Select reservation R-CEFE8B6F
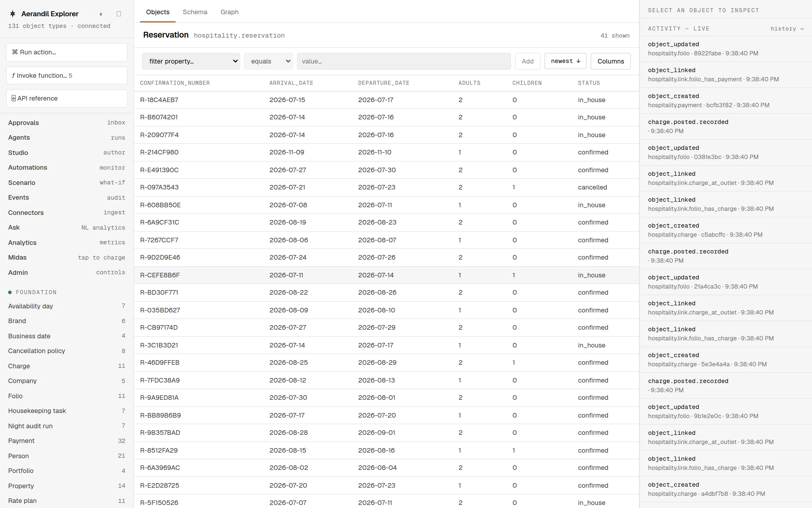The width and height of the screenshot is (812, 508). 386,275
